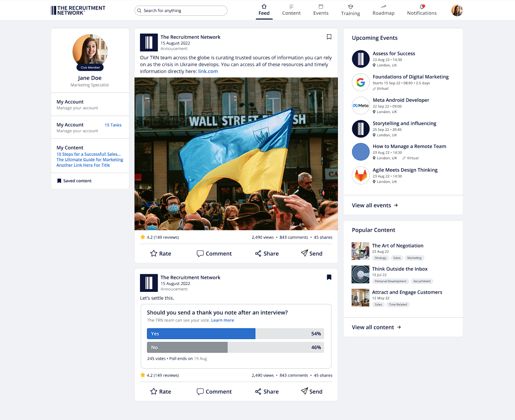This screenshot has width=515, height=420.
Task: Open the Ukraine flag post image
Action: click(x=236, y=154)
